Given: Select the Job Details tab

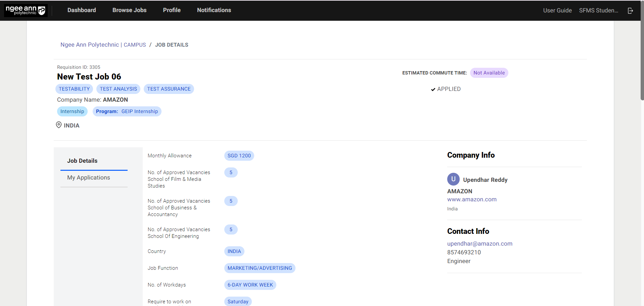Looking at the screenshot, I should (82, 161).
